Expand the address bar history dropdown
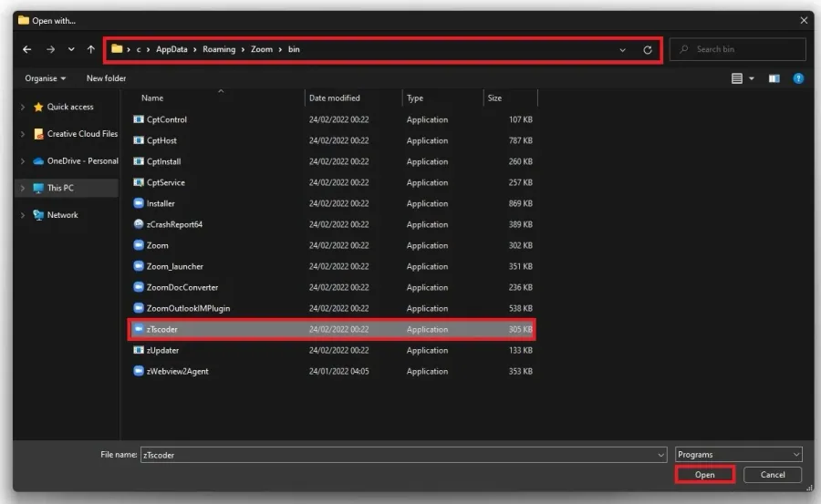 click(x=622, y=50)
